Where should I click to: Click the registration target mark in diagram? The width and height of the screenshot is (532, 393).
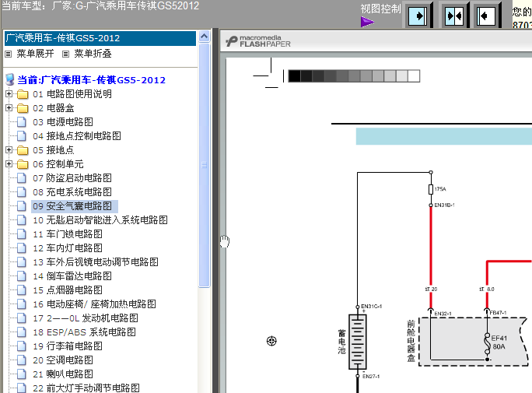[x=271, y=341]
